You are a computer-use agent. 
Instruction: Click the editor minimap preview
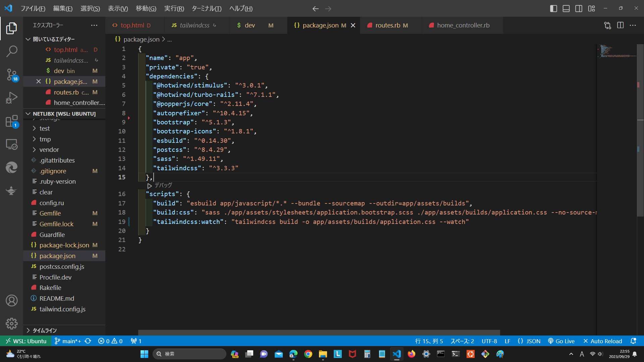coord(616,52)
